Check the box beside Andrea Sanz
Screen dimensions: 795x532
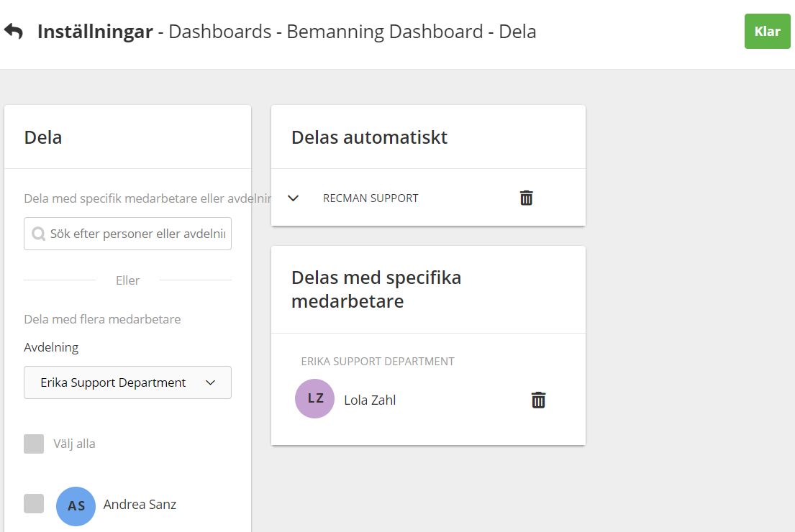point(34,503)
